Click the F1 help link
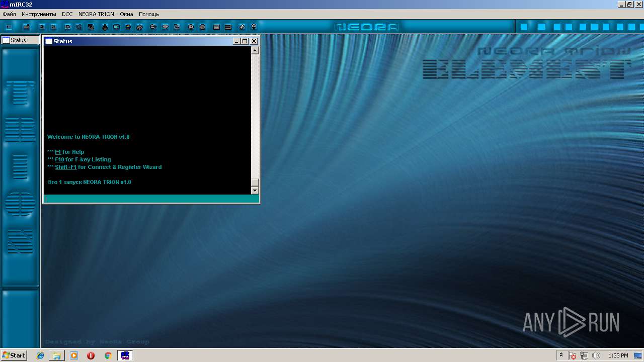Screen dimensions: 644x362 pos(58,152)
